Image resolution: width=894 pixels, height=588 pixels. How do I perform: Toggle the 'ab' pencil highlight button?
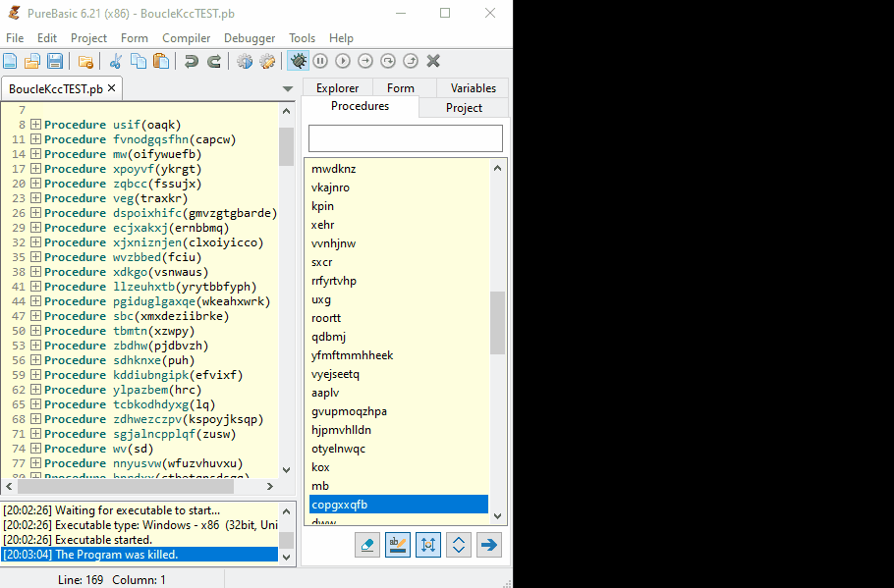point(398,545)
